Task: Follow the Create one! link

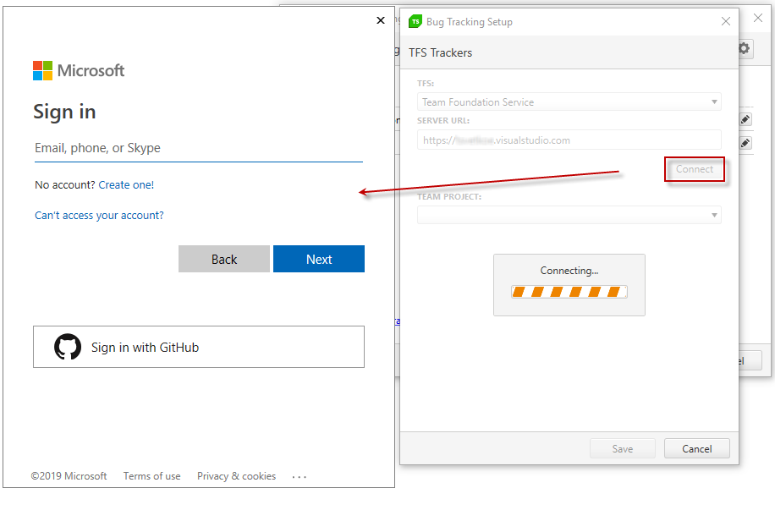Action: [x=126, y=184]
